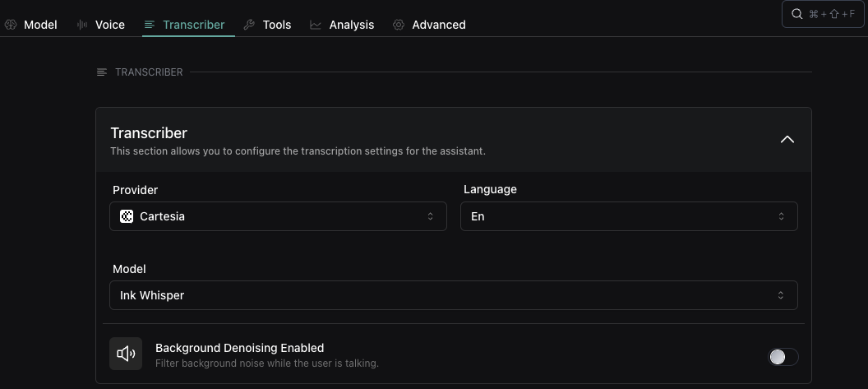Click the speaker icon for Background Denoising
The width and height of the screenshot is (868, 389).
pos(126,354)
